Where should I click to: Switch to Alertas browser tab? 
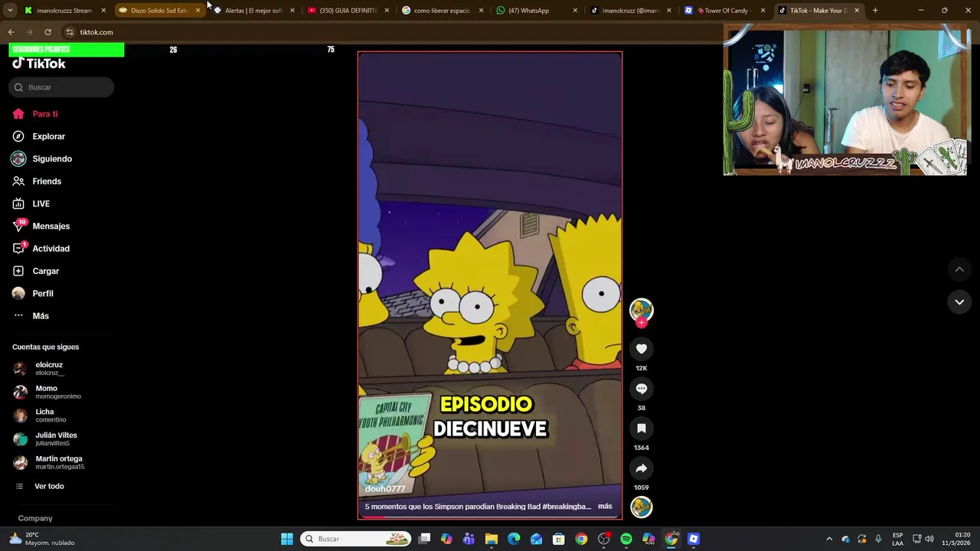(253, 11)
